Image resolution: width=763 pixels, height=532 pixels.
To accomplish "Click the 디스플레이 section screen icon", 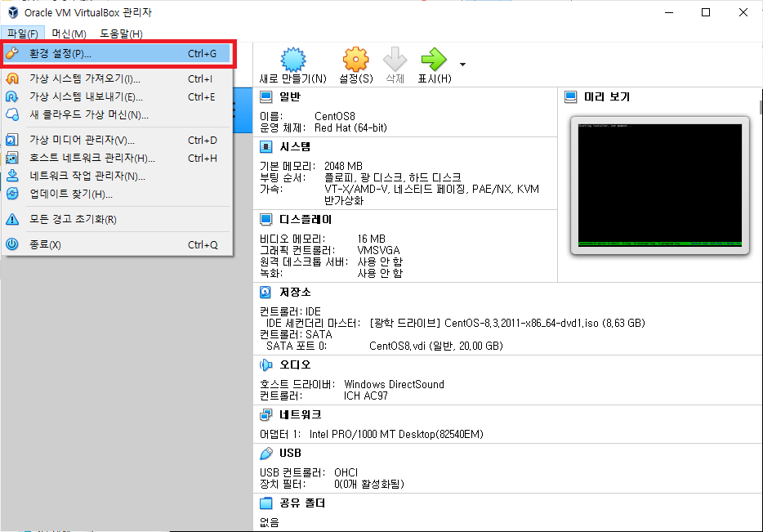I will pyautogui.click(x=265, y=220).
